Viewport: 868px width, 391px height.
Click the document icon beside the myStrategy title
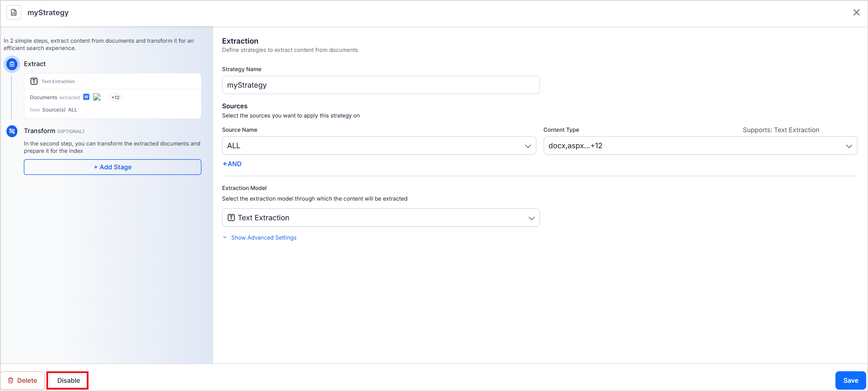coord(14,12)
